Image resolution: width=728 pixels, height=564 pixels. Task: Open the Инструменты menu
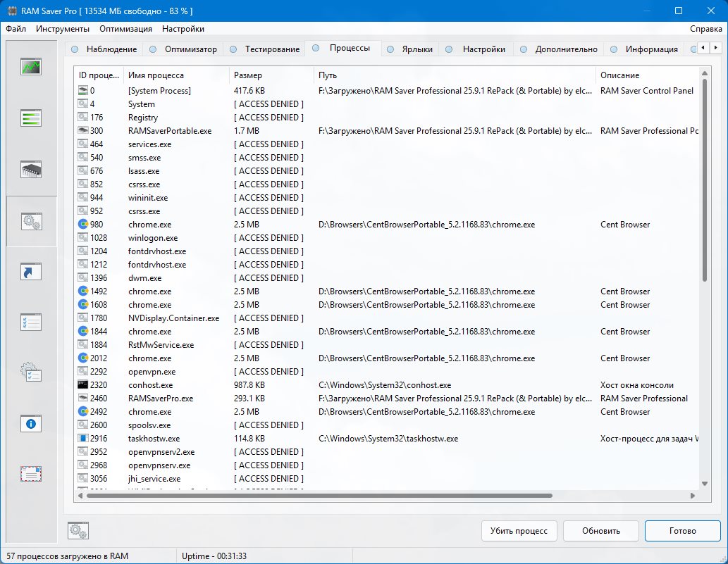(x=63, y=29)
